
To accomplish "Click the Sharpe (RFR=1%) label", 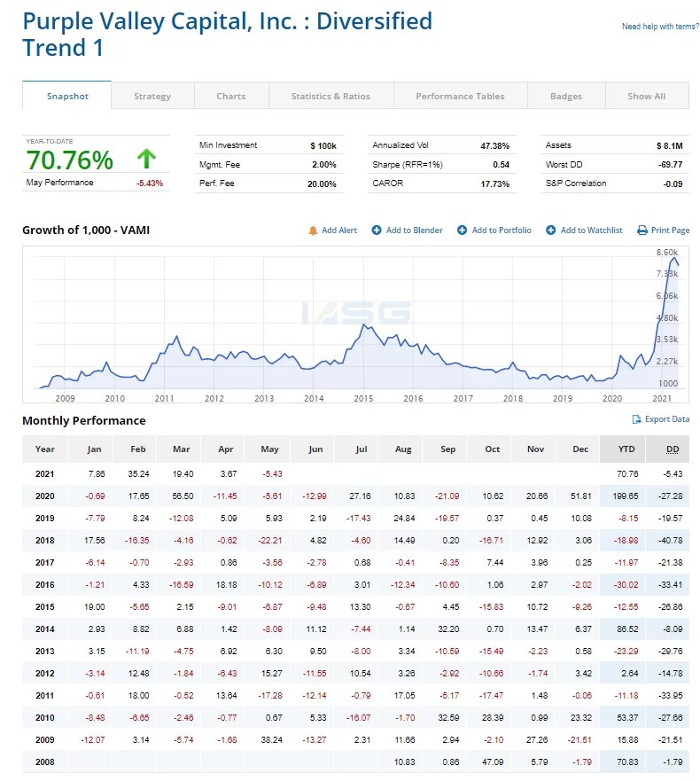I will coord(408,165).
